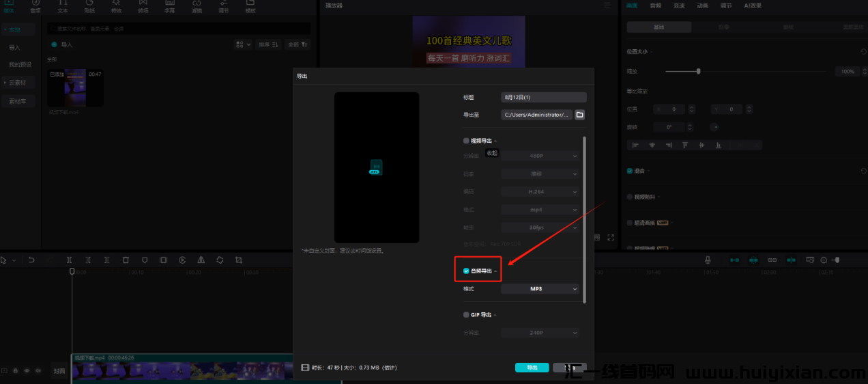Toggle track visibility eye icon
The height and width of the screenshot is (384, 868).
(27, 371)
